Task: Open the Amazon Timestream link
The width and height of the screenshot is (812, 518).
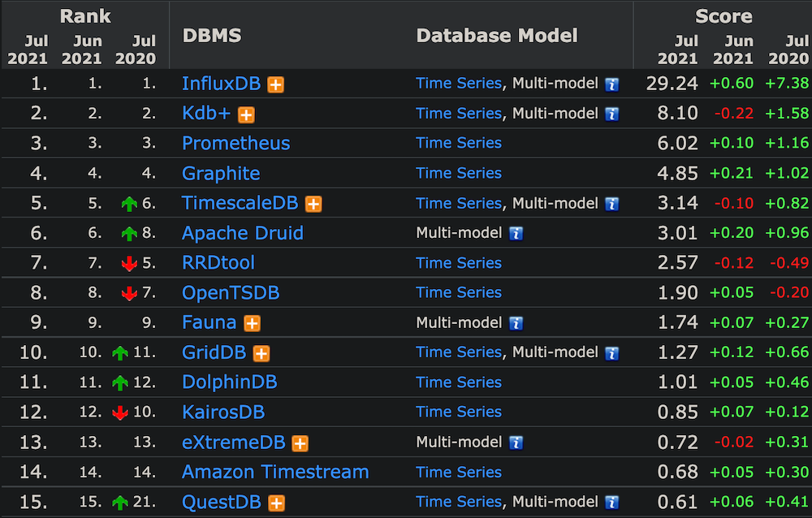Action: pos(275,472)
